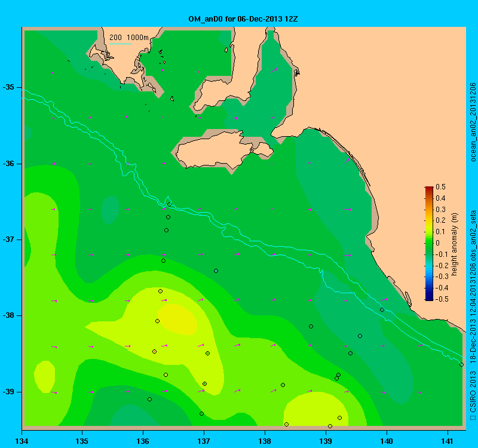Viewport: 478px width, 448px height.
Task: Click the 138 longitude axis label
Action: (x=265, y=441)
